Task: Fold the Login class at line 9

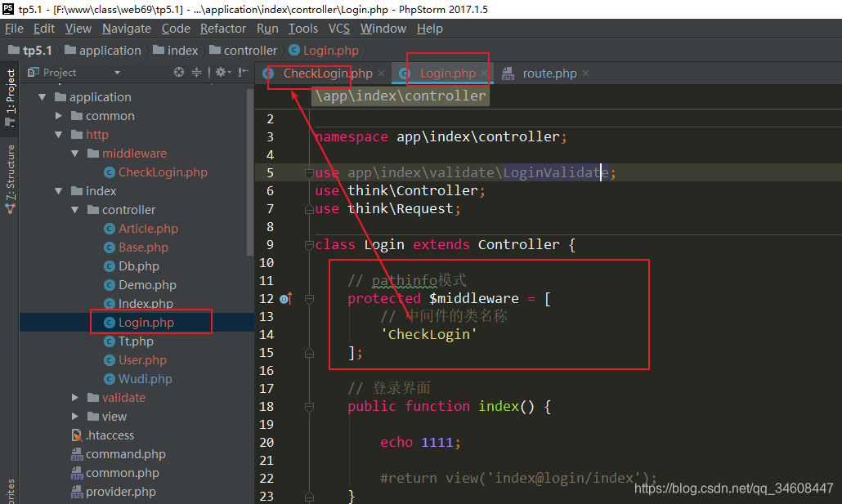Action: (x=309, y=245)
